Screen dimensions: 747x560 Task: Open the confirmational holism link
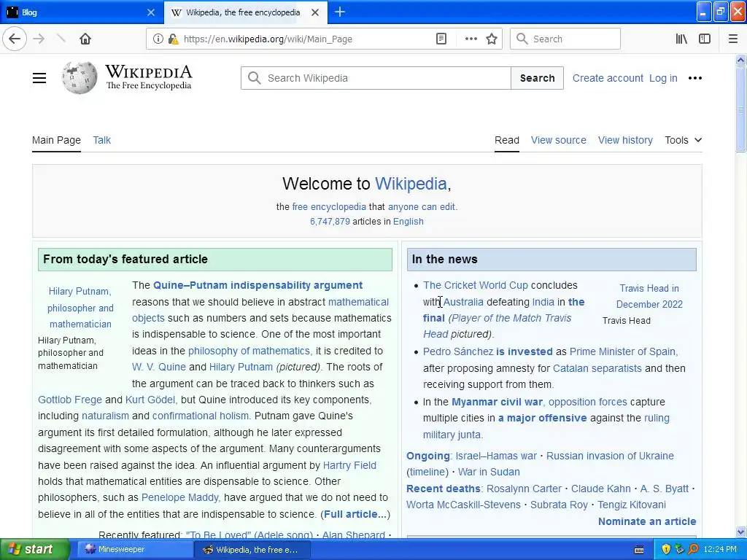point(201,416)
